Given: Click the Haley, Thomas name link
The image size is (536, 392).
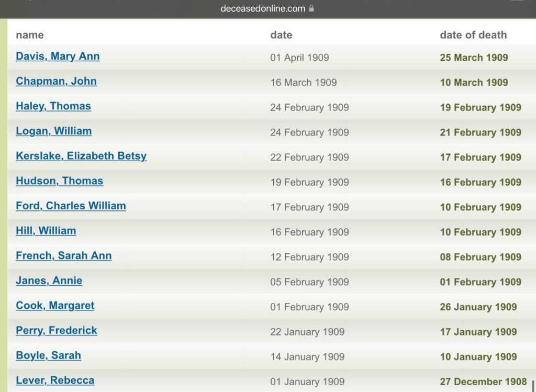Looking at the screenshot, I should 53,106.
